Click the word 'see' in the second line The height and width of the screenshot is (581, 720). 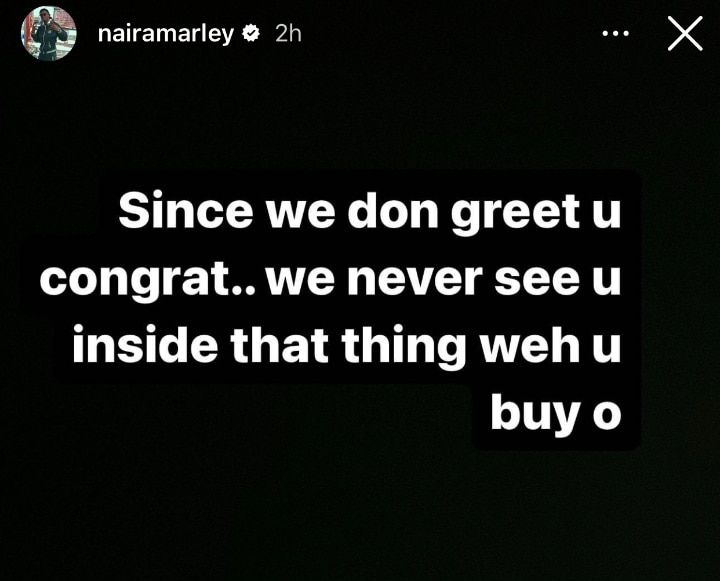click(537, 280)
